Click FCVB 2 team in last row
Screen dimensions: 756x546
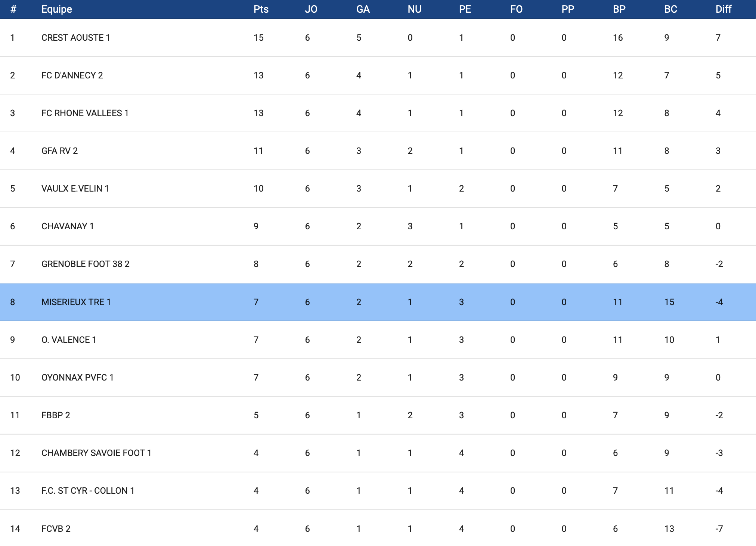point(56,529)
